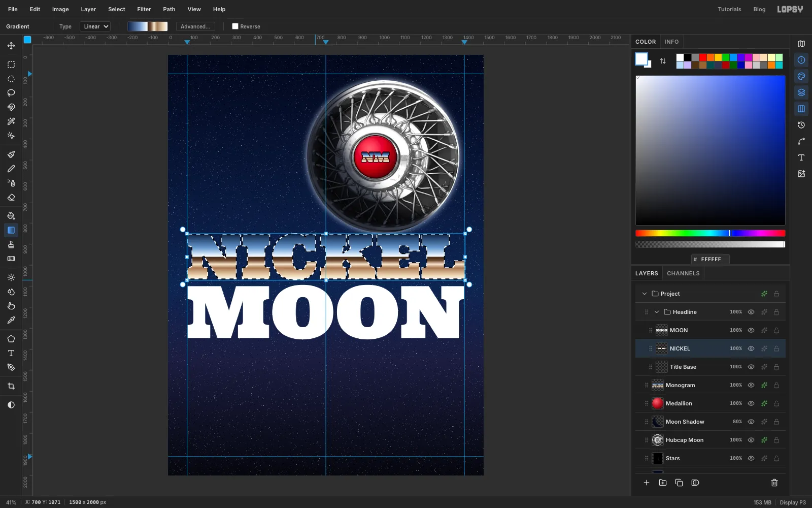
Task: Hide the Title Base layer
Action: [751, 367]
